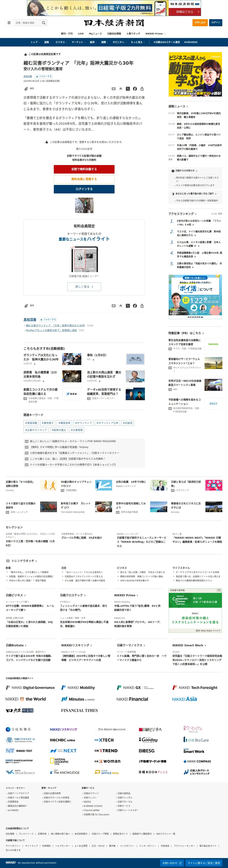
Task: Click the share icon below the paid-member box
Action: coord(142,306)
